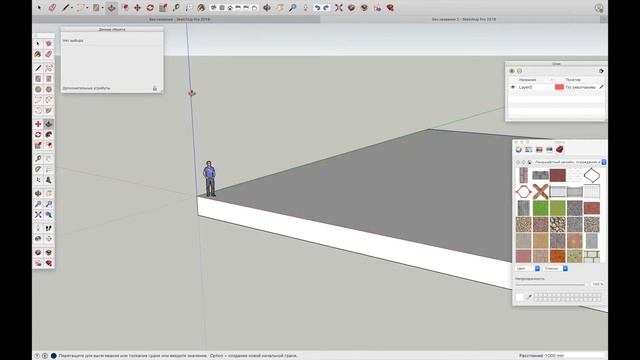Select the arrow Select tool in top toolbar
The width and height of the screenshot is (640, 360).
[x=39, y=7]
